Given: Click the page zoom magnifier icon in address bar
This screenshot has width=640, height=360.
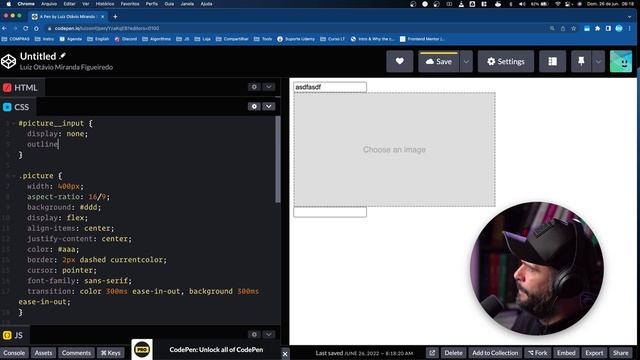Looking at the screenshot, I should tap(552, 28).
